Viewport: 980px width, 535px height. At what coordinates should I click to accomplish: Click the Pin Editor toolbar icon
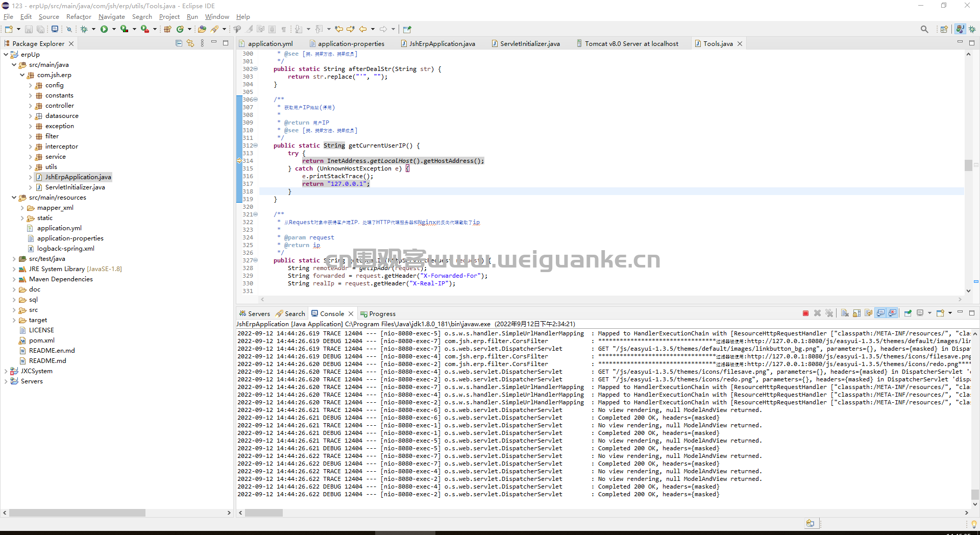click(407, 29)
